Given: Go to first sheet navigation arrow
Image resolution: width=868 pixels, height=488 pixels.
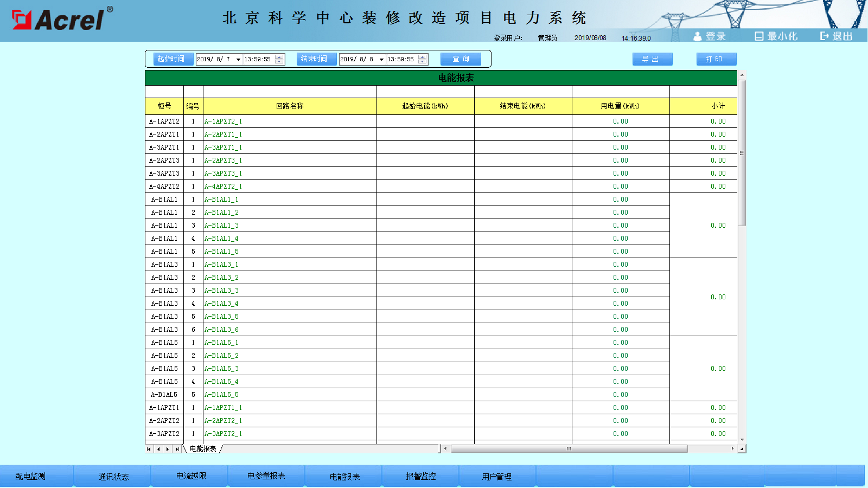Looking at the screenshot, I should [149, 449].
